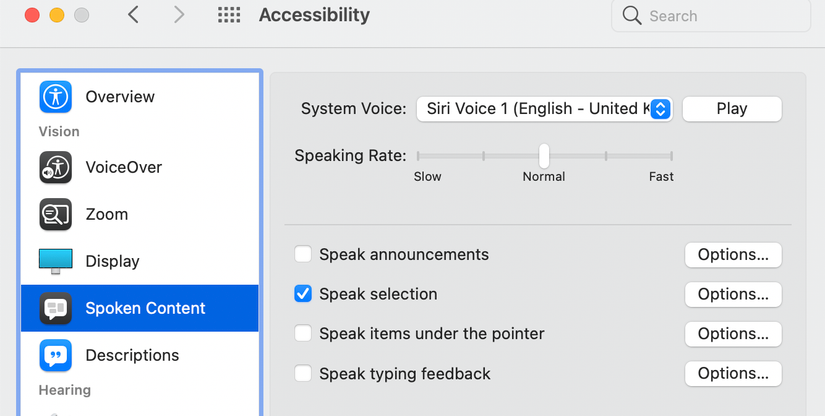The image size is (825, 416).
Task: Click the Normal label under the slider
Action: tap(544, 177)
